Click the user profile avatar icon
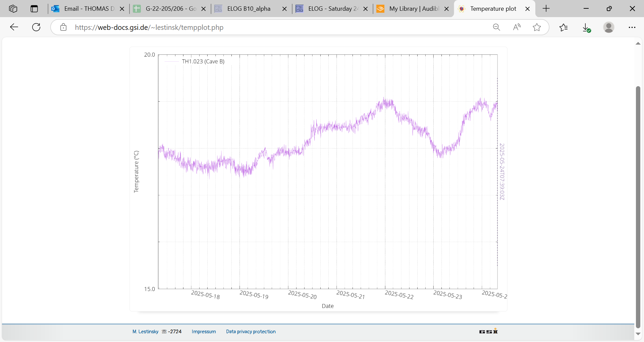Image resolution: width=644 pixels, height=342 pixels. 608,27
